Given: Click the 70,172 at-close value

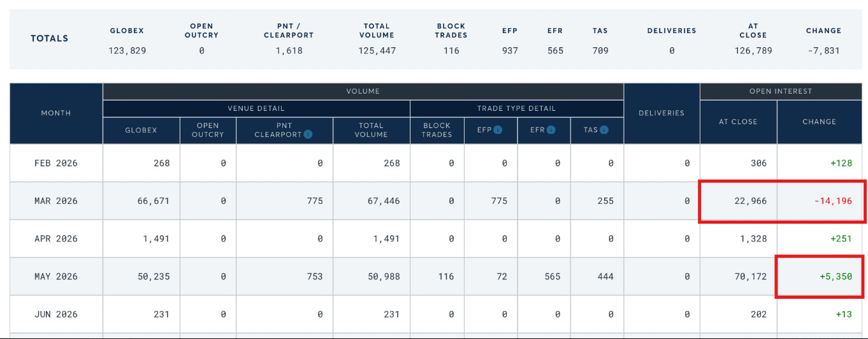Looking at the screenshot, I should [x=748, y=277].
